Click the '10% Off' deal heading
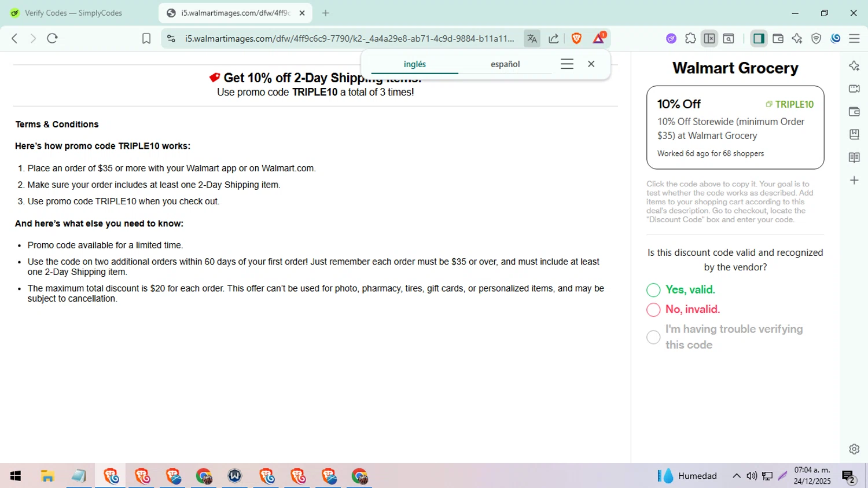 (679, 104)
